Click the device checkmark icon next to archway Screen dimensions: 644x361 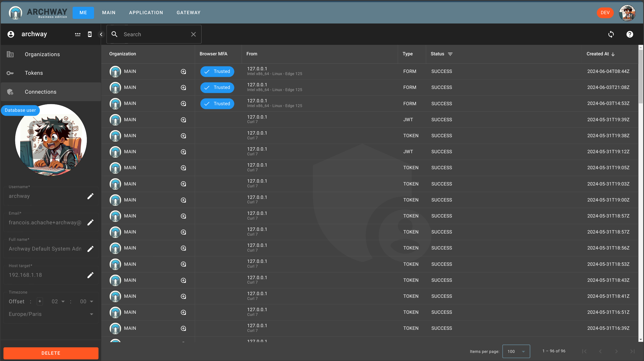(90, 34)
